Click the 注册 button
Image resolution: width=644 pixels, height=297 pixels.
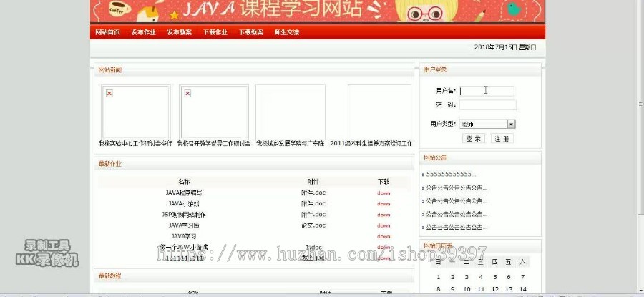tap(502, 138)
